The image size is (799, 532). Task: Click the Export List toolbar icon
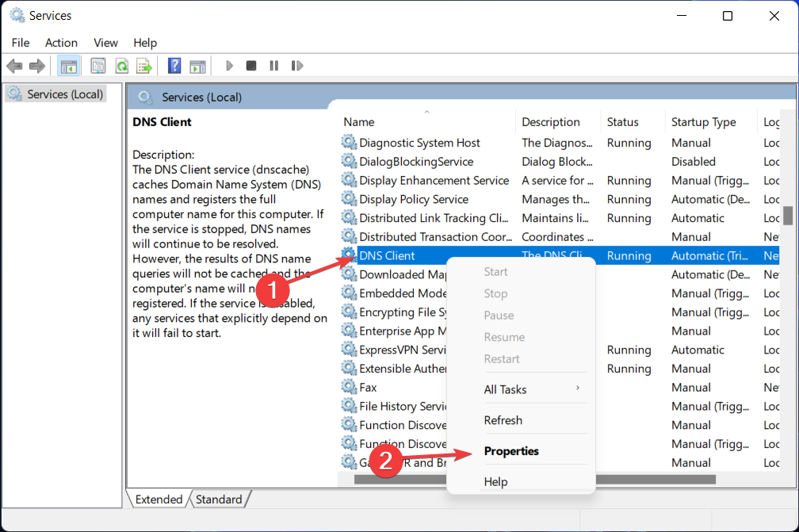tap(143, 66)
